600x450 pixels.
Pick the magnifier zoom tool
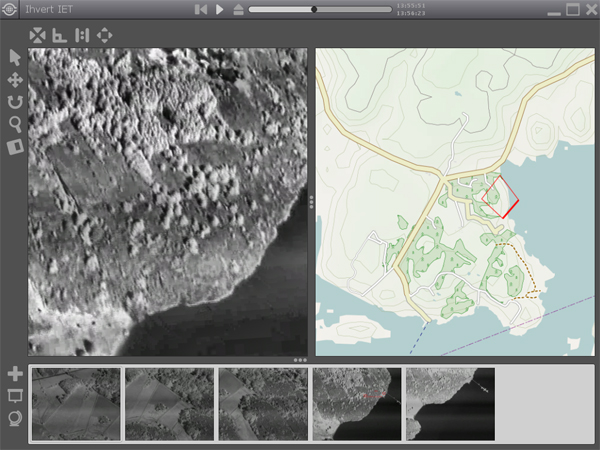click(x=15, y=124)
